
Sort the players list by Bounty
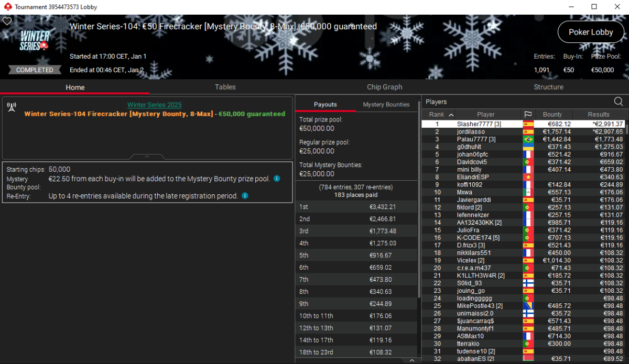point(552,114)
